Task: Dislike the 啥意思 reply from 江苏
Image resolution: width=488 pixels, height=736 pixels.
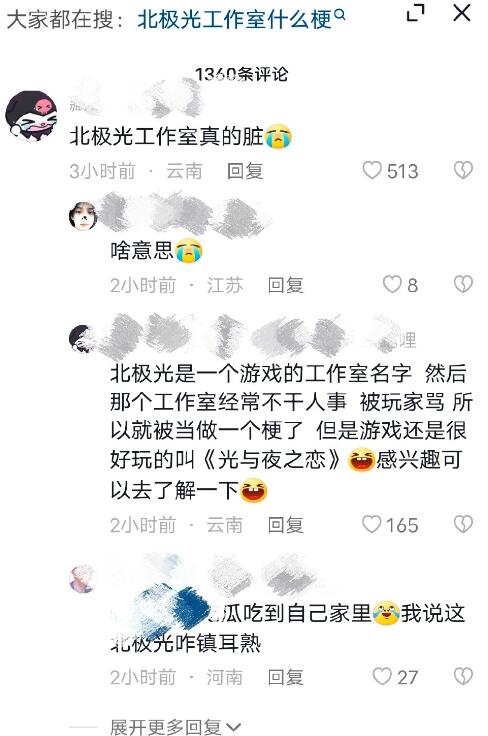Action: 463,284
